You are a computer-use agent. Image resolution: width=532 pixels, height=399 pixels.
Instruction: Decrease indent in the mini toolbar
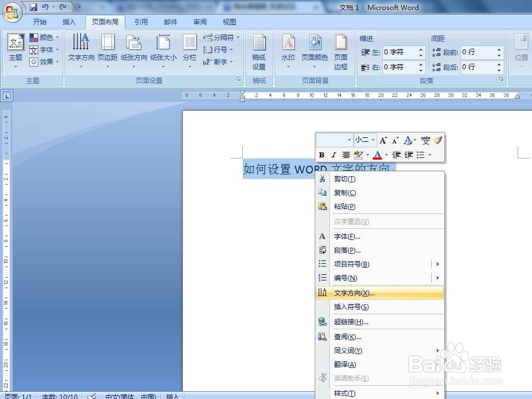click(x=396, y=155)
